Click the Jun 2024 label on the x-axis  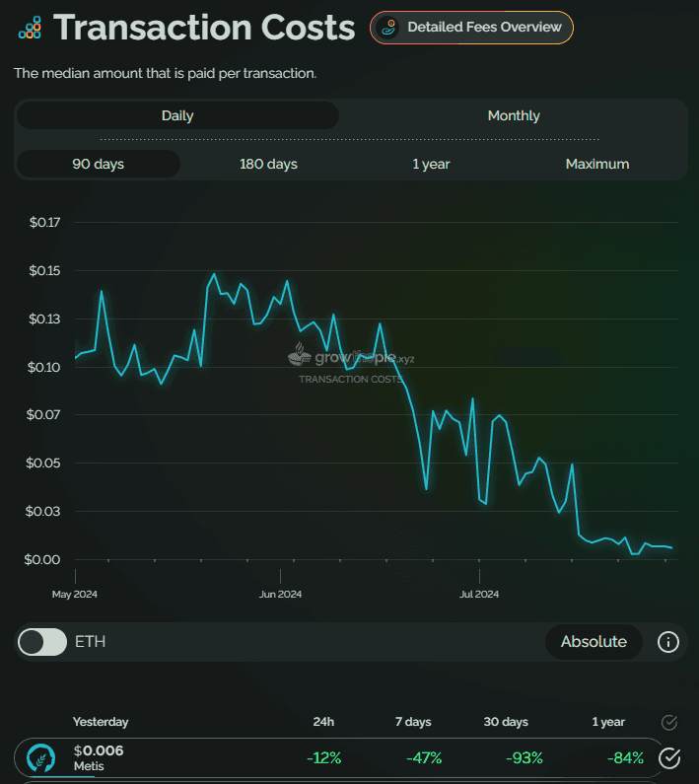click(x=280, y=595)
